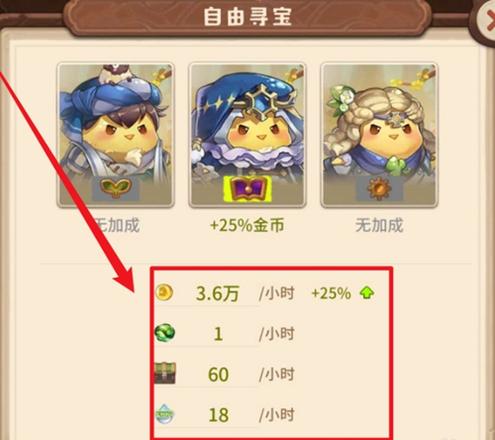Select the blue-turban chick hero card
The width and height of the screenshot is (495, 440).
click(115, 135)
